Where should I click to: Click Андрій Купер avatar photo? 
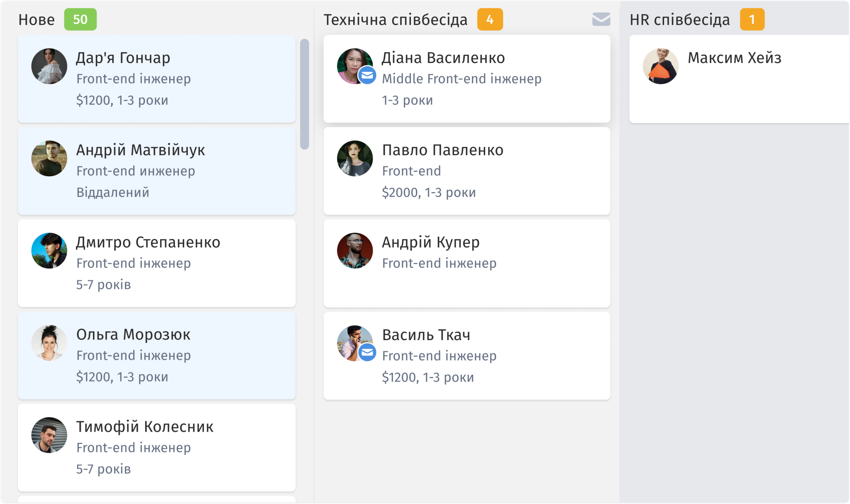355,251
